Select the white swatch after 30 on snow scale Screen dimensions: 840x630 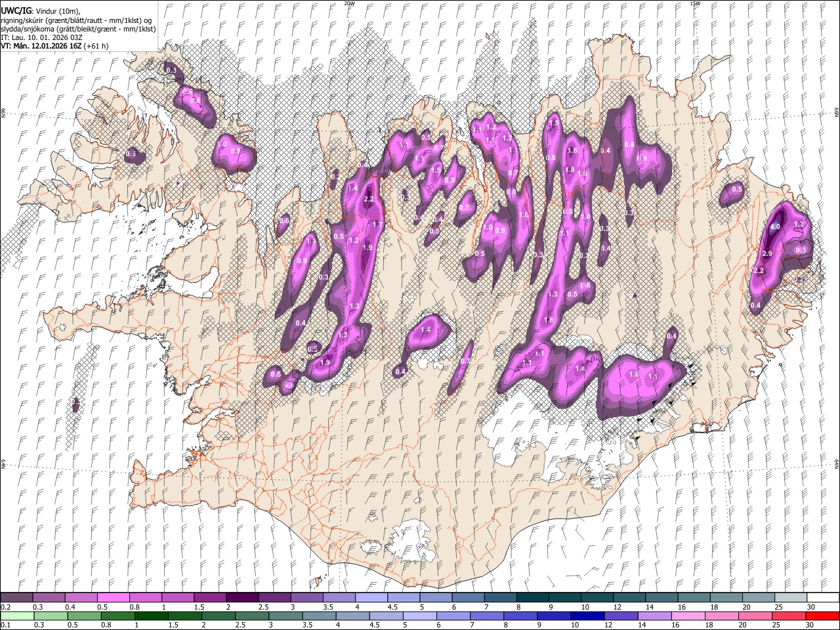(822, 598)
